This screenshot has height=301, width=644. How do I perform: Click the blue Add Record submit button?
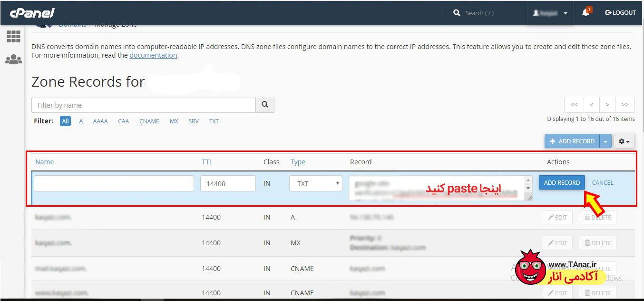coord(562,182)
